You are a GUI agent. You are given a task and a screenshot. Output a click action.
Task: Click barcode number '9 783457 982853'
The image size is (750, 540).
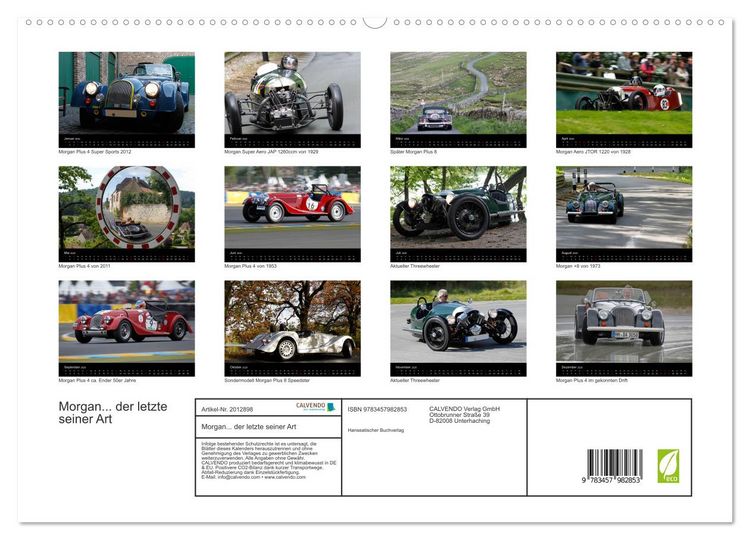tap(611, 480)
